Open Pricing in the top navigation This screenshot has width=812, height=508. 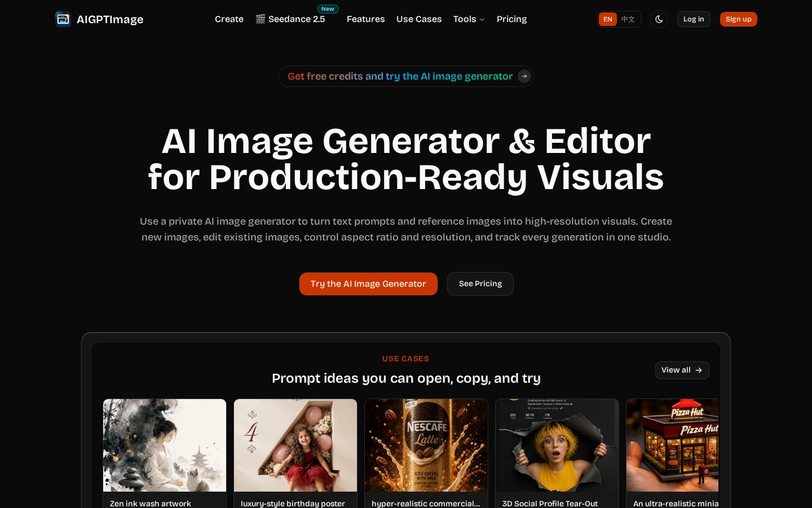(x=511, y=19)
